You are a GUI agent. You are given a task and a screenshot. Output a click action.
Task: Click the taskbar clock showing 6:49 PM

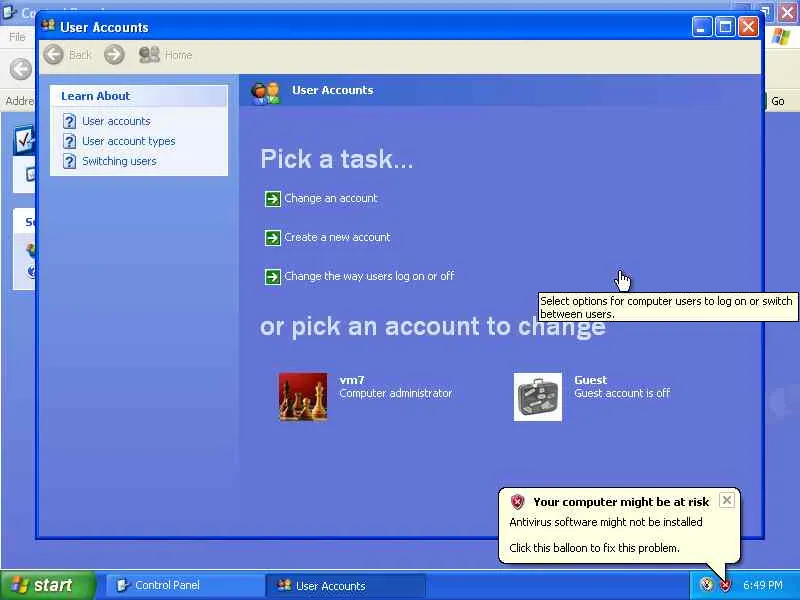pos(762,585)
